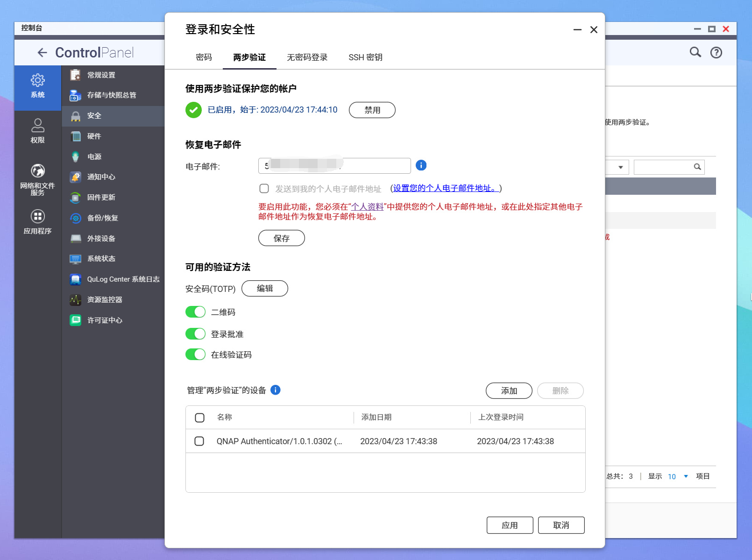Open the 设置您的个人电子邮件地址 link
The height and width of the screenshot is (560, 752).
pos(446,188)
